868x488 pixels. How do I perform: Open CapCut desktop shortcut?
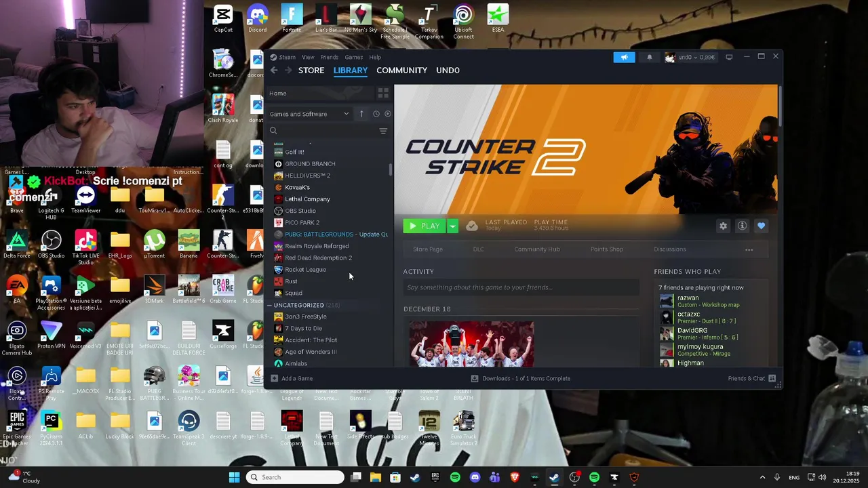[x=223, y=18]
